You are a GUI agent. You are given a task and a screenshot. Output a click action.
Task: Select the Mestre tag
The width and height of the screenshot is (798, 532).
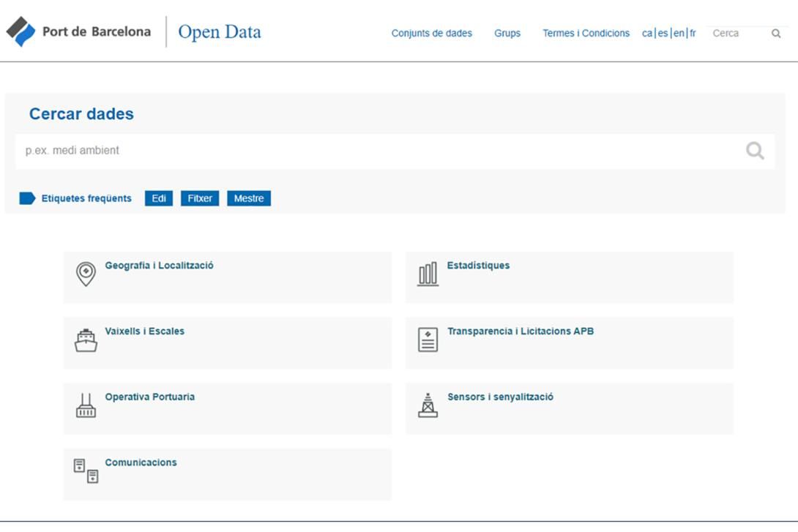[249, 198]
